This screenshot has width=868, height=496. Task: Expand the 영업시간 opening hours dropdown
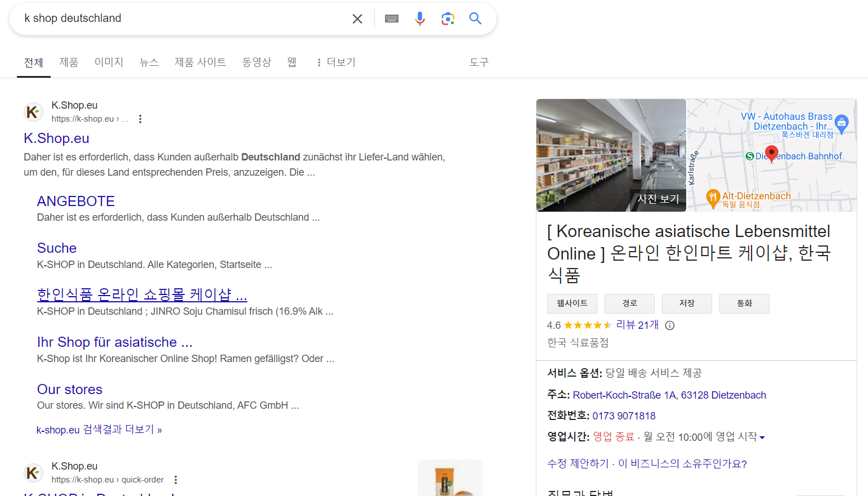coord(762,437)
